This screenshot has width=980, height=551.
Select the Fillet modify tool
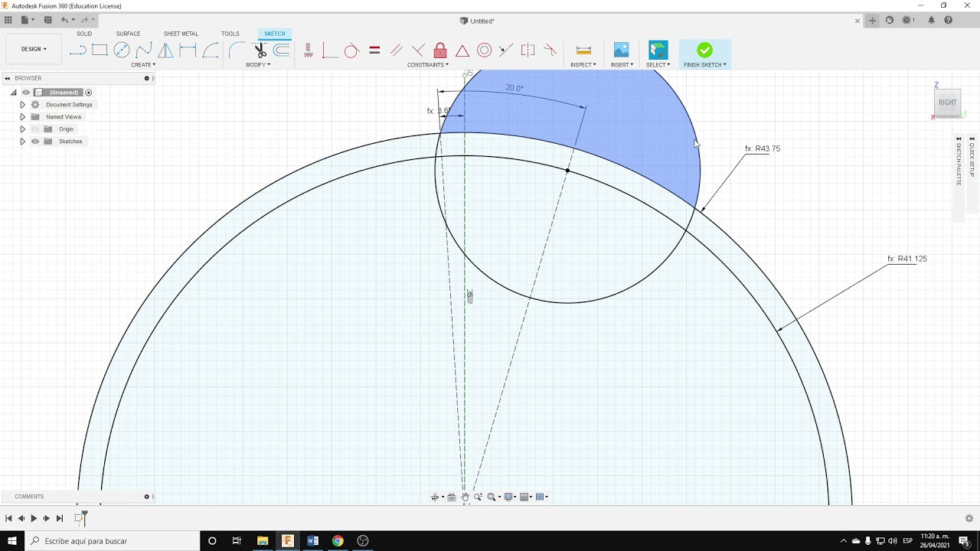coord(237,51)
